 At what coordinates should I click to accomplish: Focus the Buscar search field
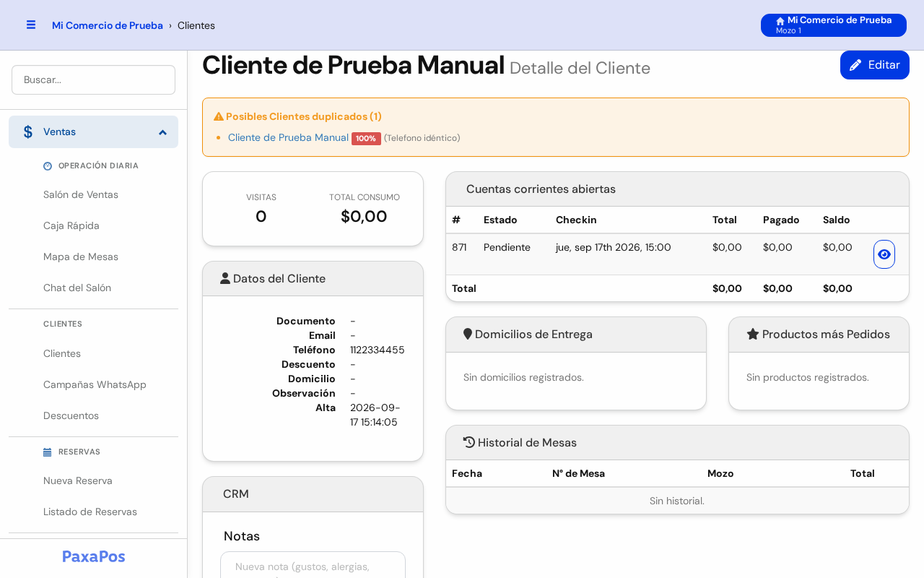pos(93,79)
